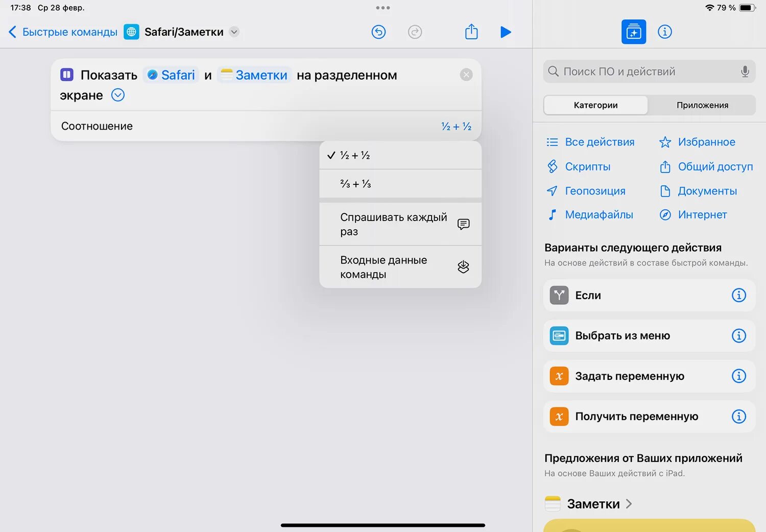This screenshot has height=532, width=766.
Task: Tap the Получить переменную orange icon
Action: 559,416
